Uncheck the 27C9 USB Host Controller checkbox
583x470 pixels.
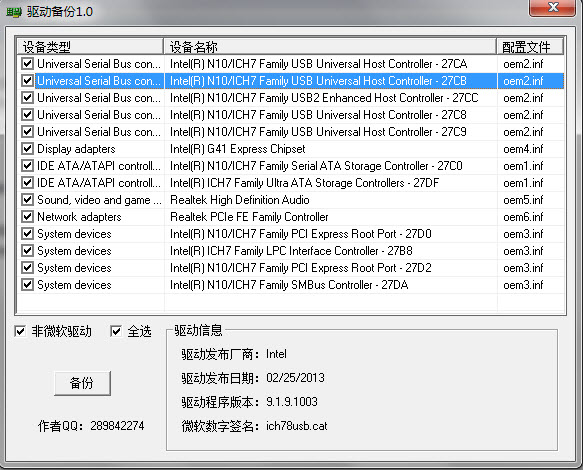click(x=27, y=132)
